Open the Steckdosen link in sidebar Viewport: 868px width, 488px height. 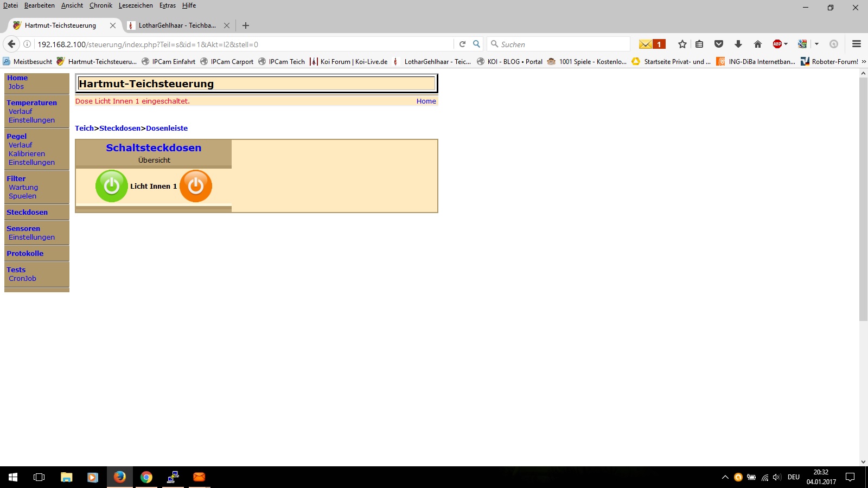(27, 213)
